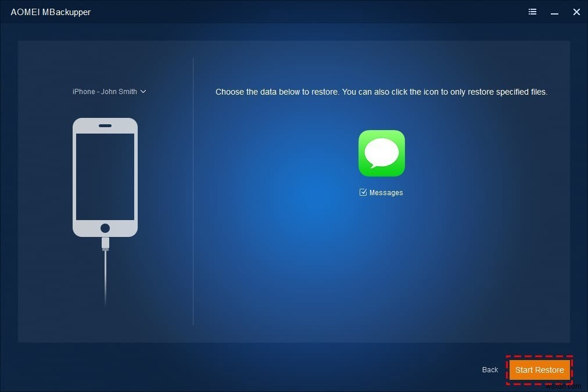
Task: Switch connected device using the name dropdown
Action: pos(109,91)
